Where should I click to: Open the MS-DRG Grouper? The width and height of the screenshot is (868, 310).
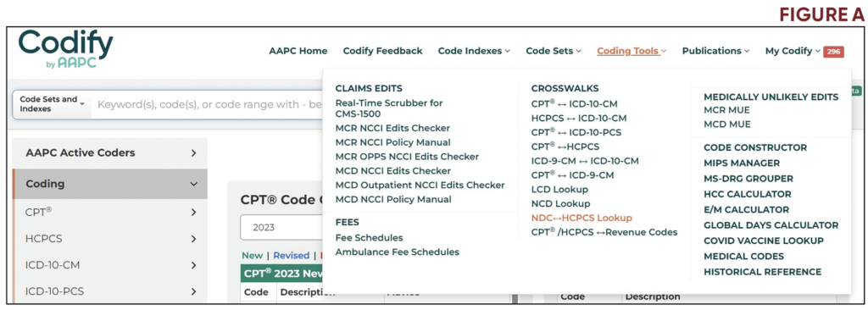748,179
